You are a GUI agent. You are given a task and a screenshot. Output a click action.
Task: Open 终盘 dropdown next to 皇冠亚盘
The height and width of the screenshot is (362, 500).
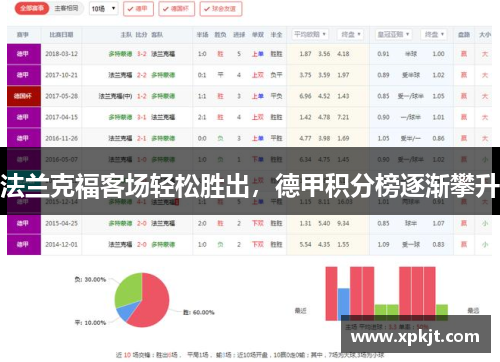(x=434, y=34)
